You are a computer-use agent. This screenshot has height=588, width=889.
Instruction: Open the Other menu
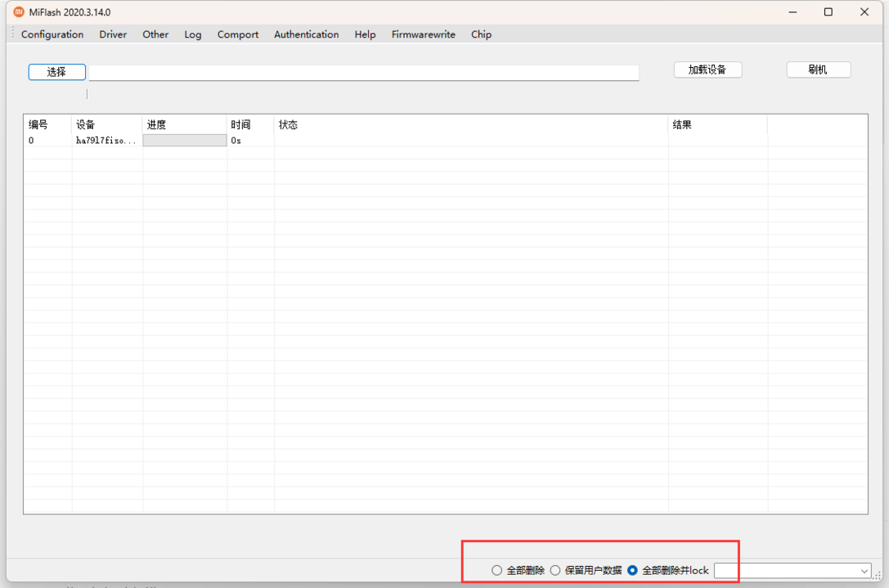(155, 34)
